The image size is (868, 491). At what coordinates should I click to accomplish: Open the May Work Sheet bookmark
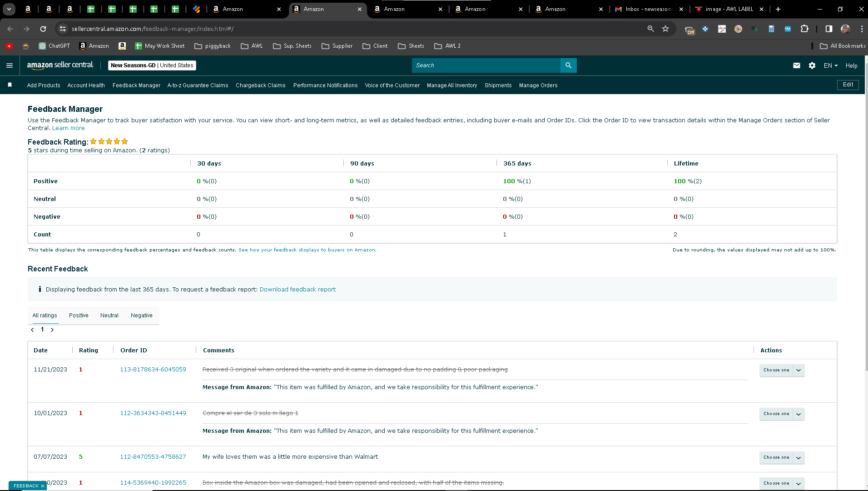point(160,46)
